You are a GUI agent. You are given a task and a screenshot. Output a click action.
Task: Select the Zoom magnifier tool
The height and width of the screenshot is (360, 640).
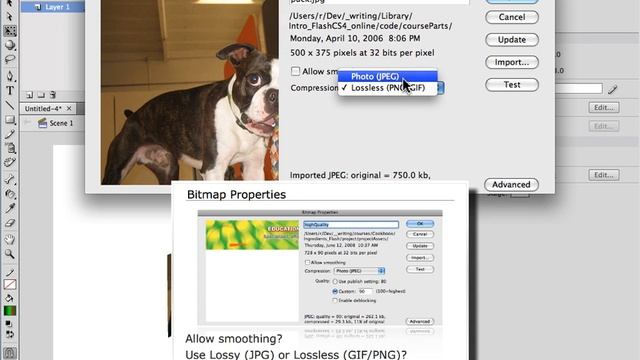pos(10,254)
